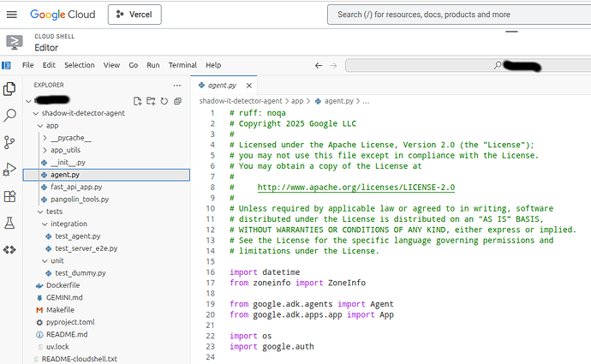591x364 pixels.
Task: Open the Selection menu
Action: click(80, 65)
